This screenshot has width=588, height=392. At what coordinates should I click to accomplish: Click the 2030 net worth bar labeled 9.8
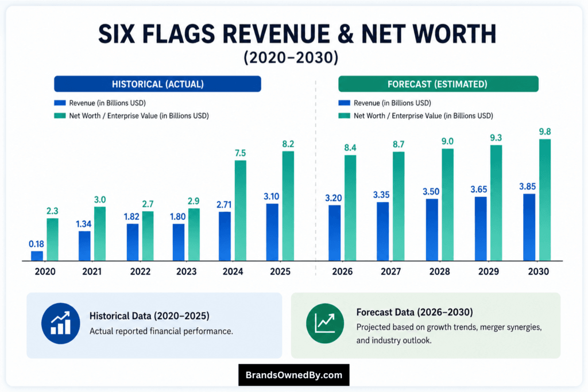[x=545, y=200]
